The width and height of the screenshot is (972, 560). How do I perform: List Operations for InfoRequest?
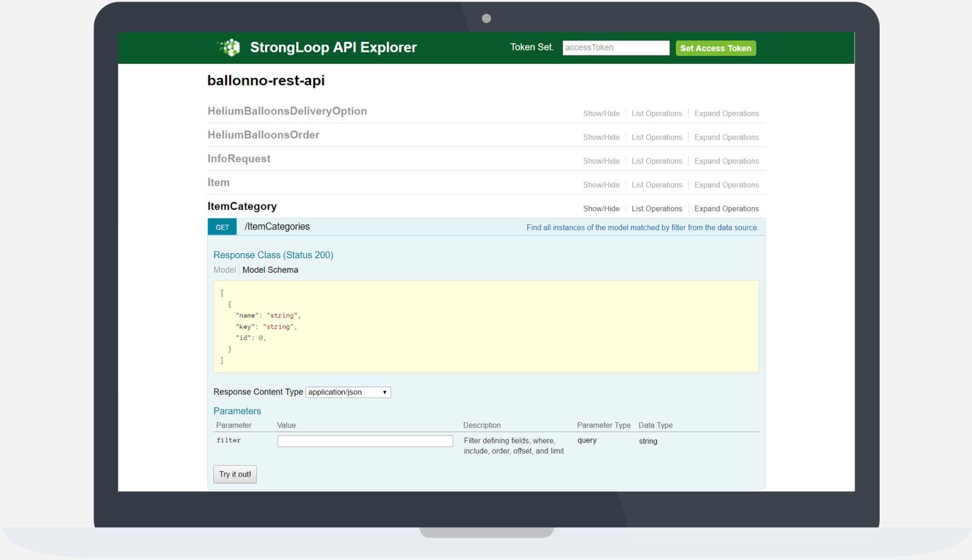coord(657,161)
